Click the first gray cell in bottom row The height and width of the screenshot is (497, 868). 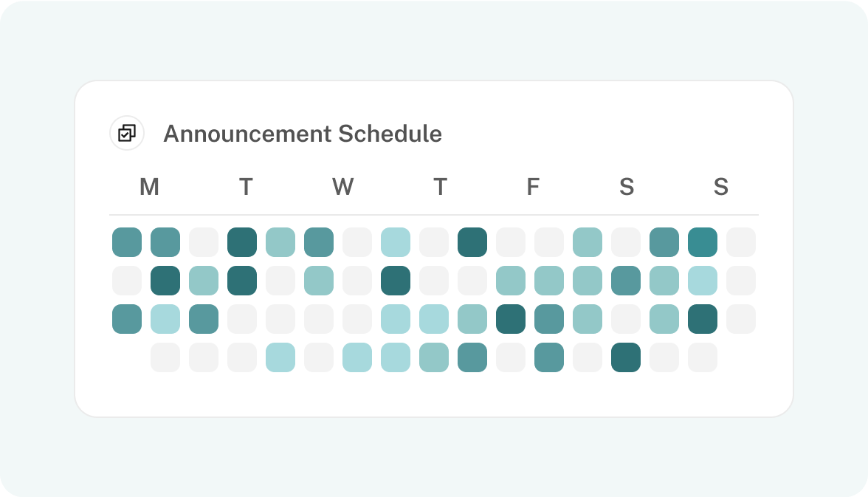pos(165,357)
